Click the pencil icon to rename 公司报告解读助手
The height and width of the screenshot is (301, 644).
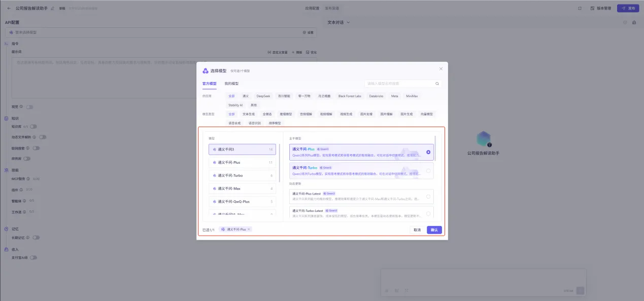click(x=53, y=8)
